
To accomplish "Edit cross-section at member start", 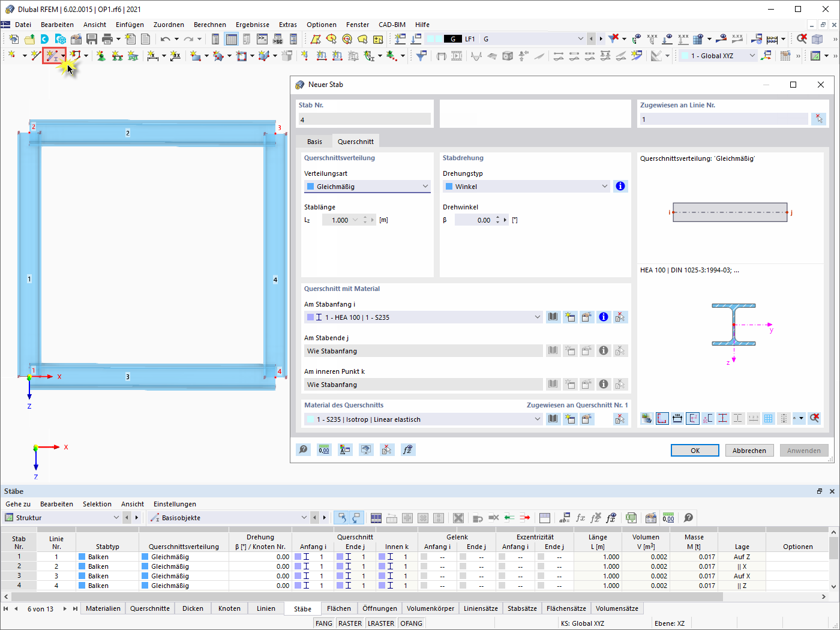I will (587, 317).
